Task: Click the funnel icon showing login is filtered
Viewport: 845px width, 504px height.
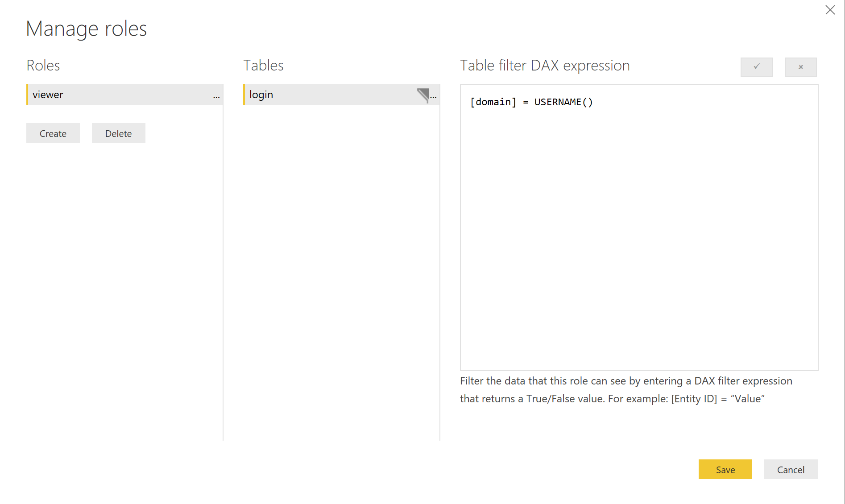Action: click(423, 95)
